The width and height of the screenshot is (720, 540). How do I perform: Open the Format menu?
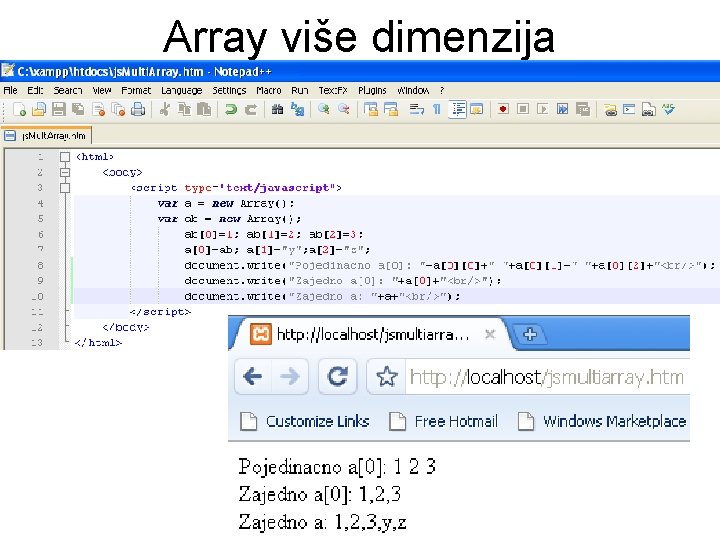(136, 90)
